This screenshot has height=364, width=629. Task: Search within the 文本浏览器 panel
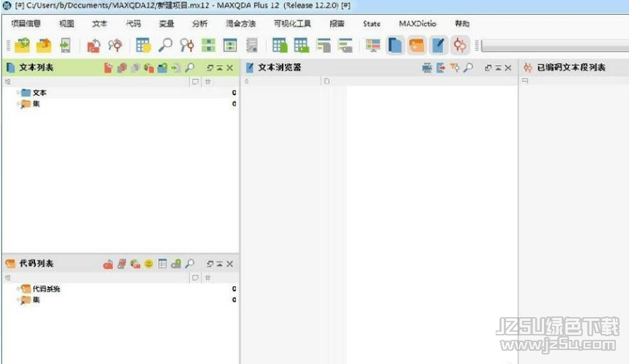[x=468, y=68]
